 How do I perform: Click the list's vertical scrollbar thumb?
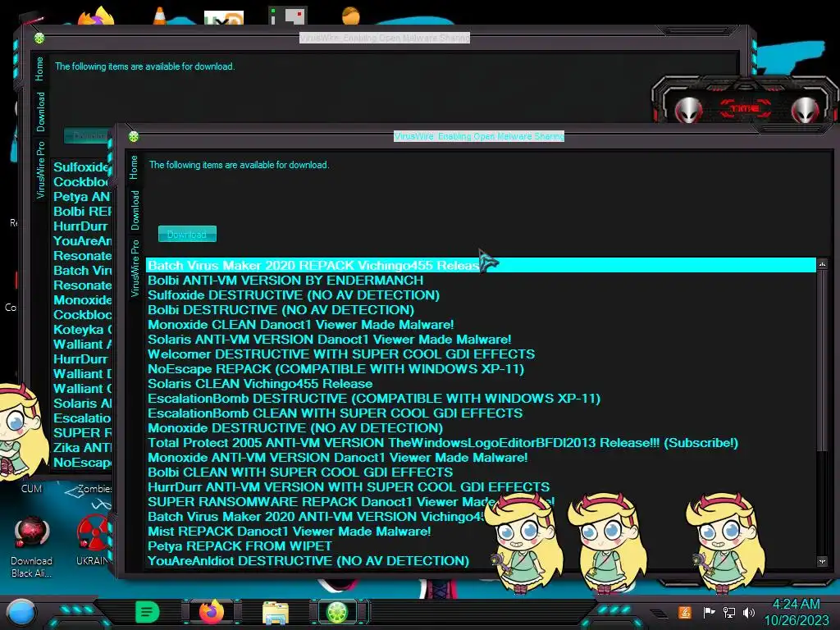coord(822,362)
